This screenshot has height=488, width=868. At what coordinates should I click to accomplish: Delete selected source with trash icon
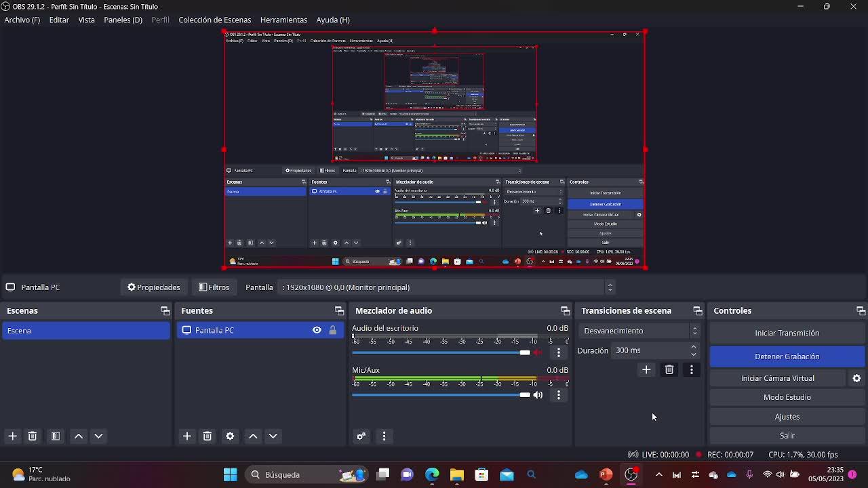pyautogui.click(x=208, y=436)
